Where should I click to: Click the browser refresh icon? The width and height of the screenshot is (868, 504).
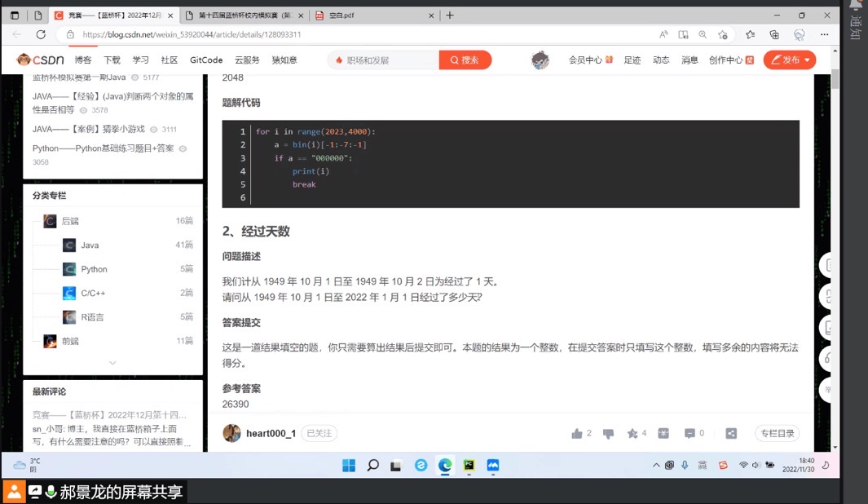tap(41, 34)
